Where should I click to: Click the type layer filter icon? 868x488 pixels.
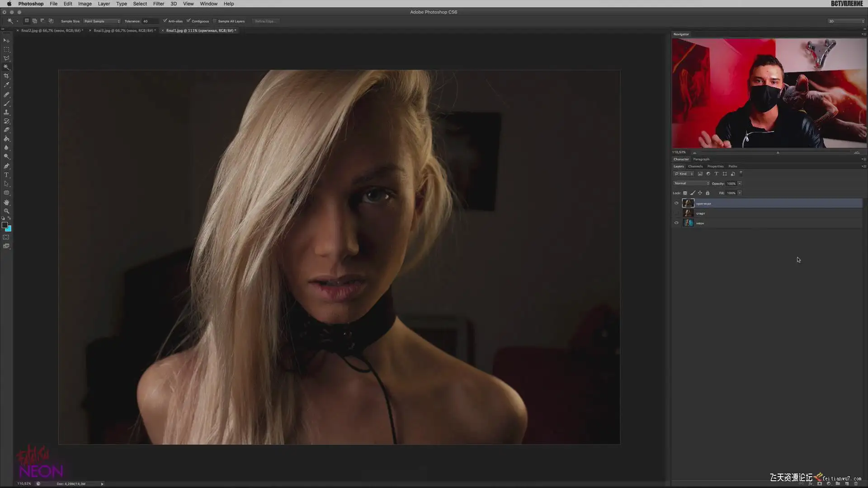[716, 174]
